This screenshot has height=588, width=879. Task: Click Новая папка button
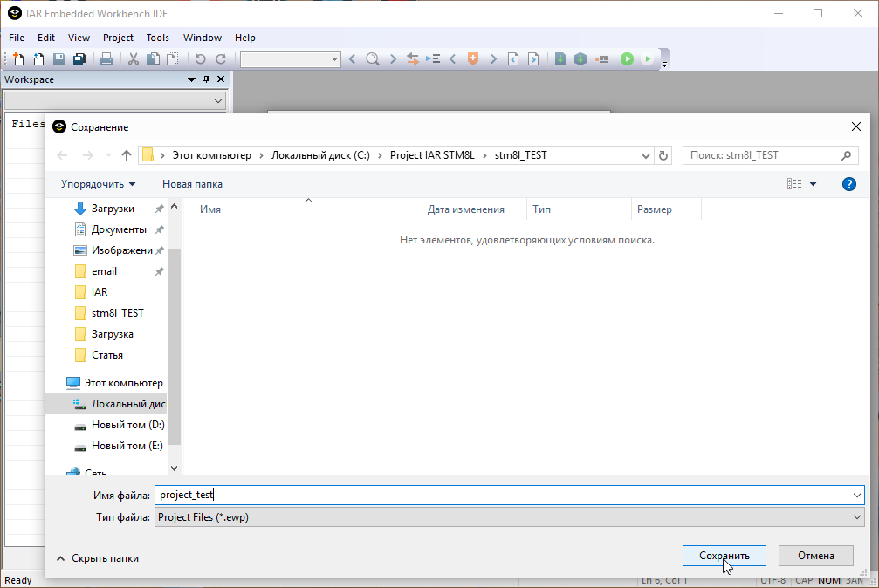[x=192, y=184]
